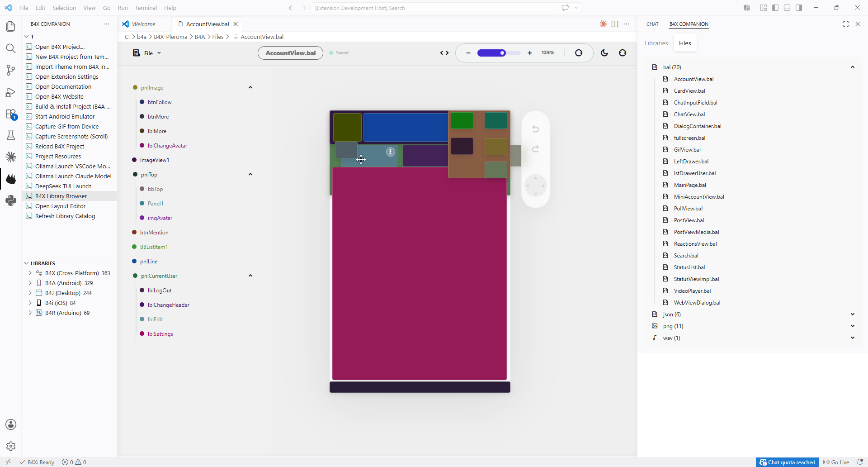
Task: Click the AccountView.bal name button
Action: [x=290, y=53]
